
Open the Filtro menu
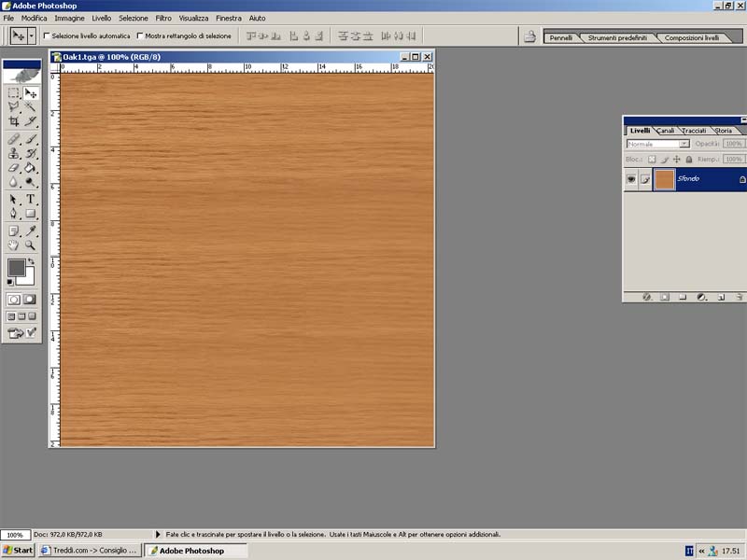(162, 18)
